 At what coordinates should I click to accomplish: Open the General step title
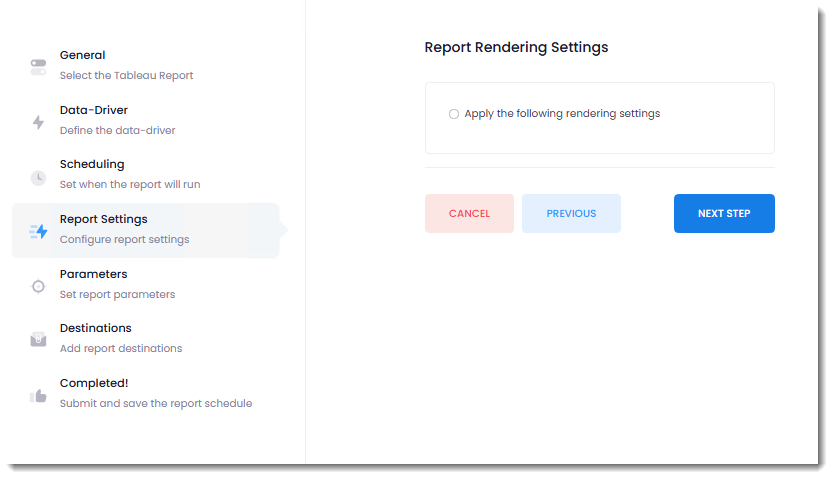point(82,55)
